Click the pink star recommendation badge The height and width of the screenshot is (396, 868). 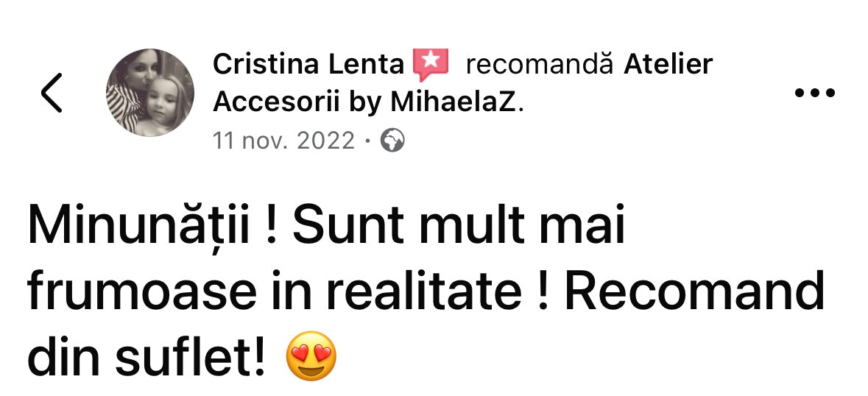pos(431,65)
